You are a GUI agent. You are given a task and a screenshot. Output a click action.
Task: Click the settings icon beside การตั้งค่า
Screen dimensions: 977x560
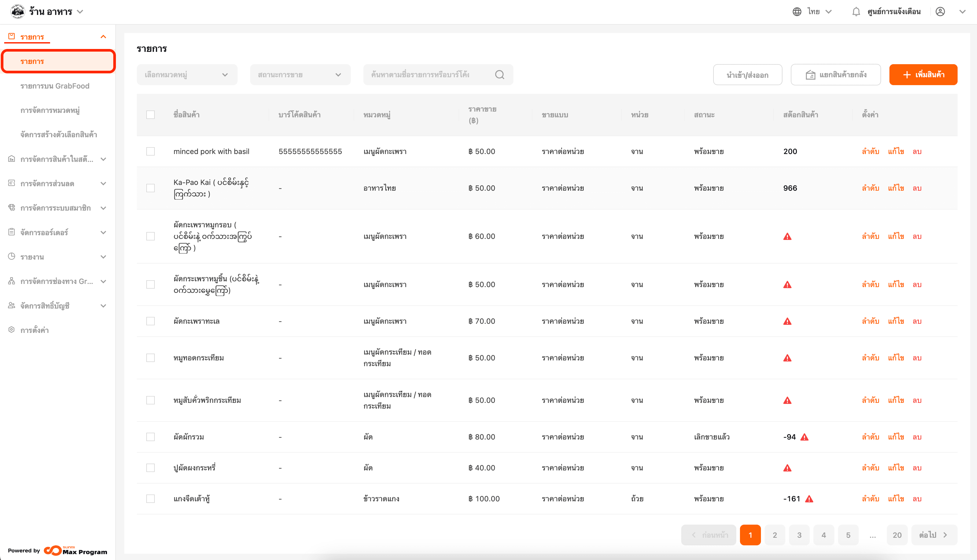pyautogui.click(x=12, y=330)
